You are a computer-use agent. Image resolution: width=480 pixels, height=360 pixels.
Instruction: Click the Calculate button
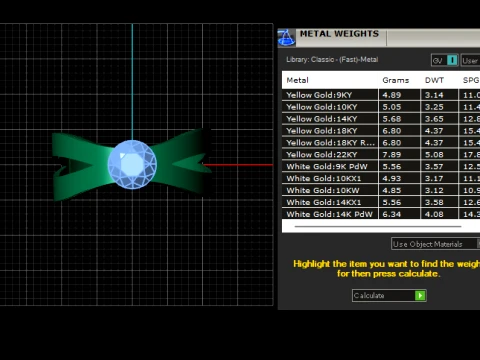(389, 296)
